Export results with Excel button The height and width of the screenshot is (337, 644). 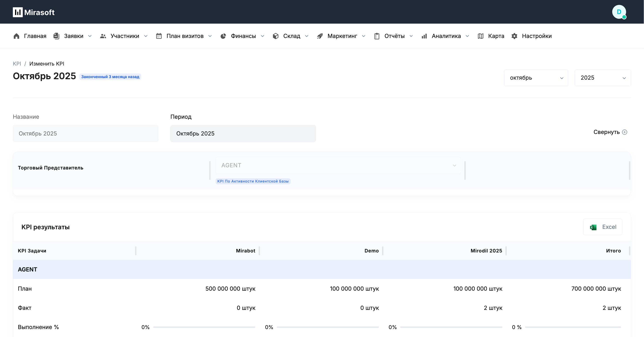tap(603, 227)
